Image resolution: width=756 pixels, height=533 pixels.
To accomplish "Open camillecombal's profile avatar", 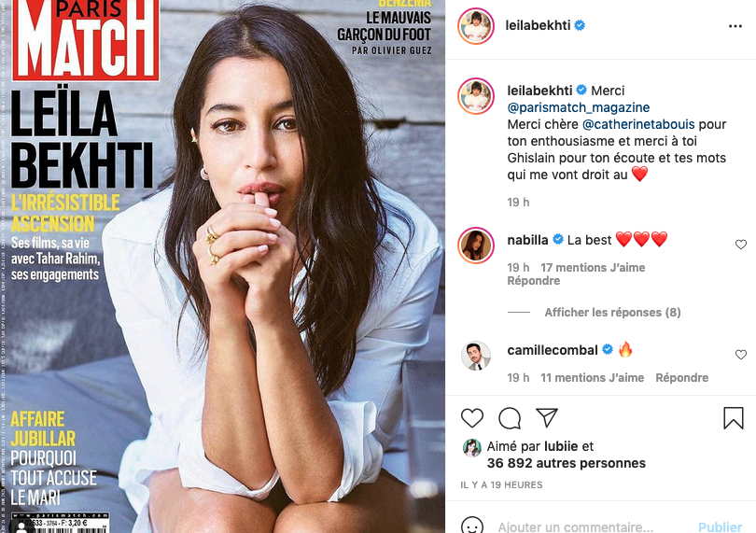I will click(476, 356).
